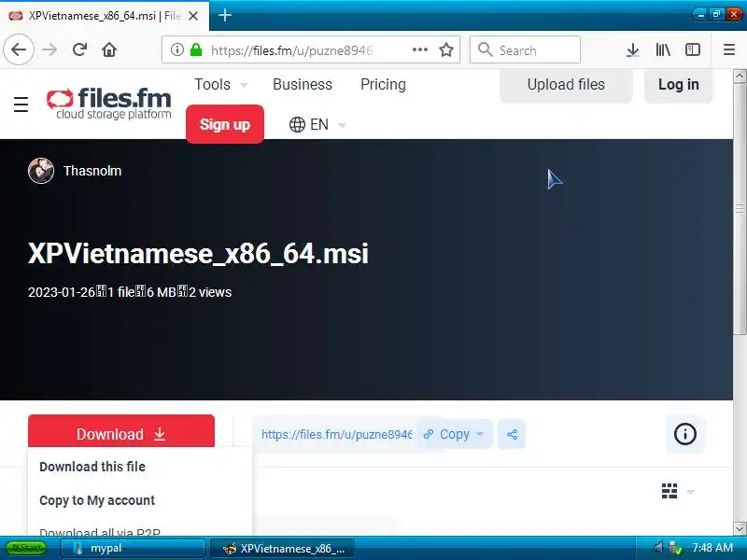Open the Pricing page
Screen dimensions: 747x560
(383, 85)
